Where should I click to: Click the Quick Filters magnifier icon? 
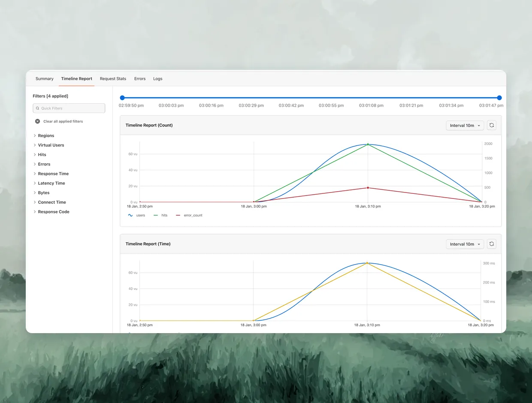click(37, 108)
